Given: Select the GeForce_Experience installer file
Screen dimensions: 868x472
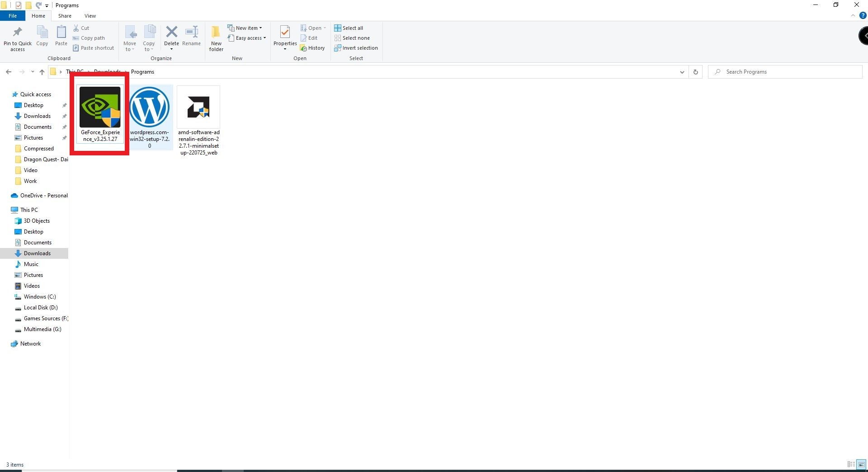Looking at the screenshot, I should (100, 114).
